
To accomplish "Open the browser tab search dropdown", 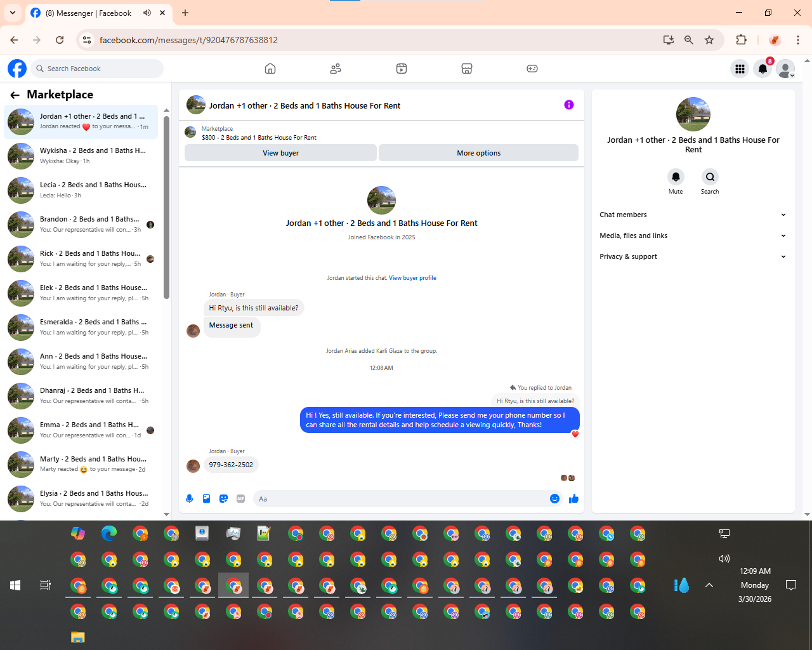I will (13, 13).
